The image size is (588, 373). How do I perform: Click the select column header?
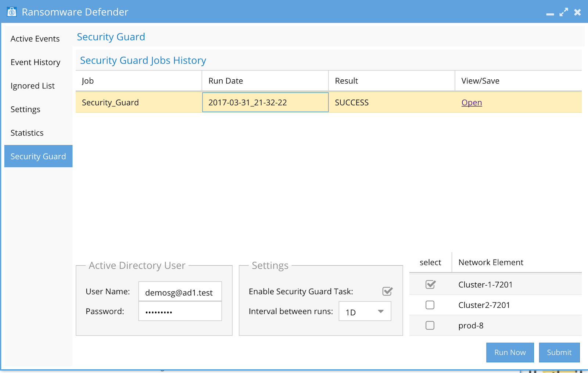point(430,262)
